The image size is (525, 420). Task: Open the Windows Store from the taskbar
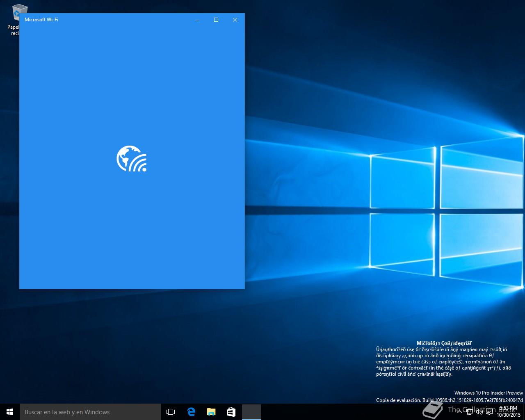[231, 412]
